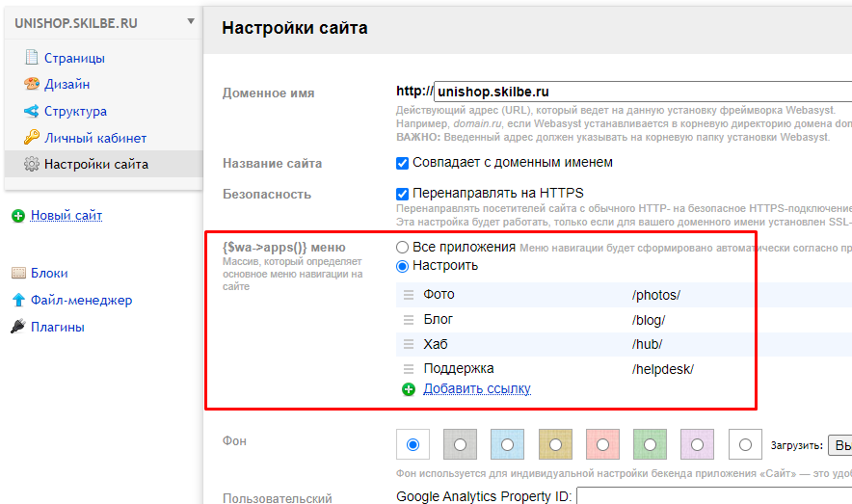Choose the pink background swatch

(602, 444)
